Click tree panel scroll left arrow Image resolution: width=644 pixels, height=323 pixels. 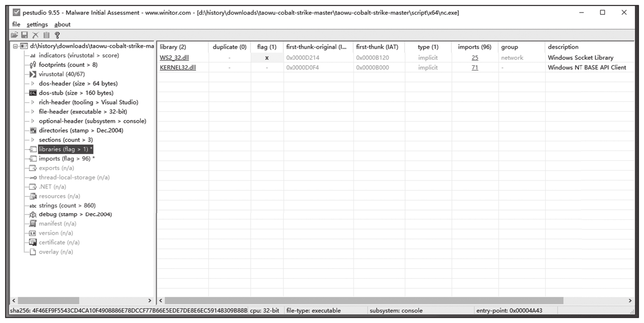pos(14,301)
